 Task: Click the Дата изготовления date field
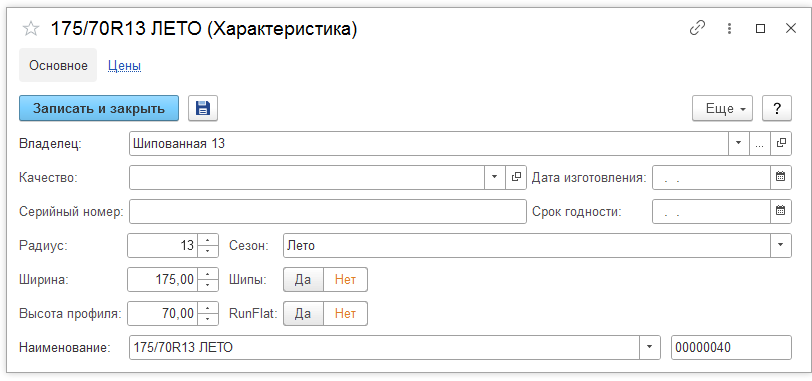(712, 177)
